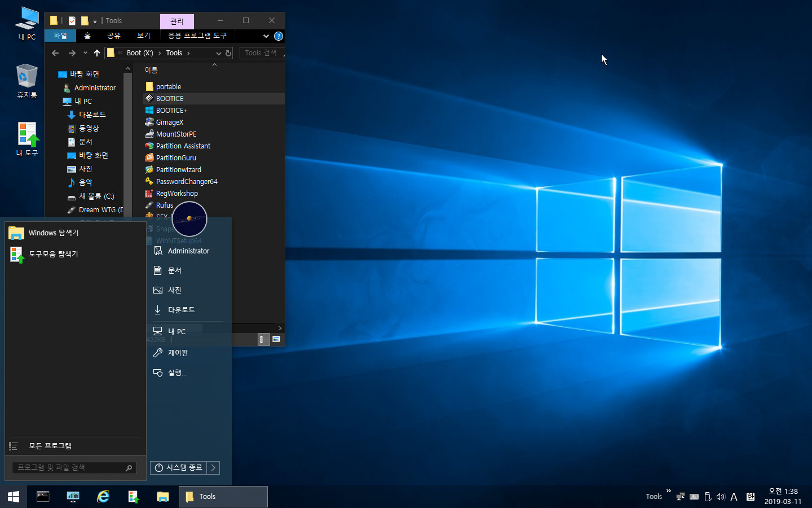Expand the Tools toolbar chevron in taskbar
The image size is (812, 508).
669,491
